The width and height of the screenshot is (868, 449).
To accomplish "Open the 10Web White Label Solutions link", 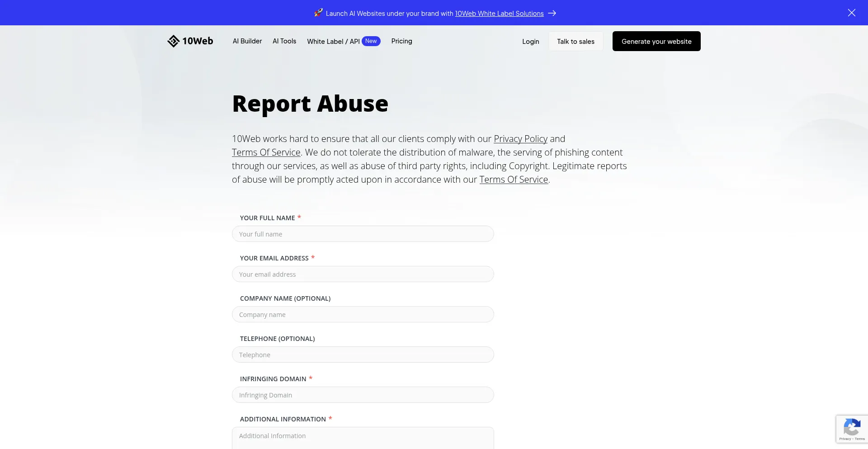I will tap(499, 14).
